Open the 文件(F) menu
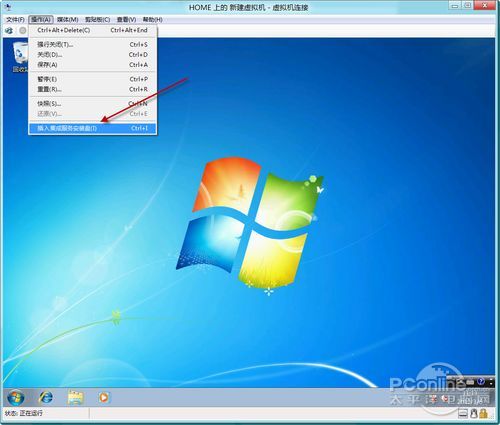The width and height of the screenshot is (500, 425). pyautogui.click(x=15, y=20)
